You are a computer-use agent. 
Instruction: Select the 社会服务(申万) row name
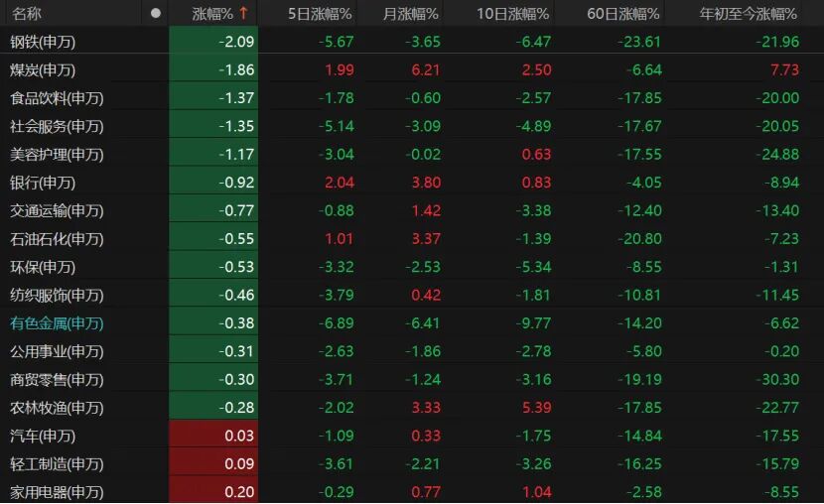(57, 127)
